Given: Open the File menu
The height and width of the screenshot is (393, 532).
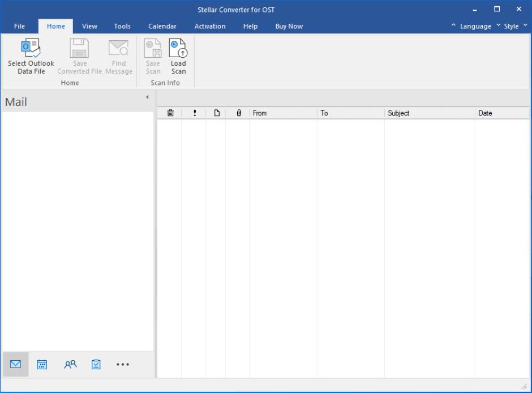Looking at the screenshot, I should [x=19, y=27].
